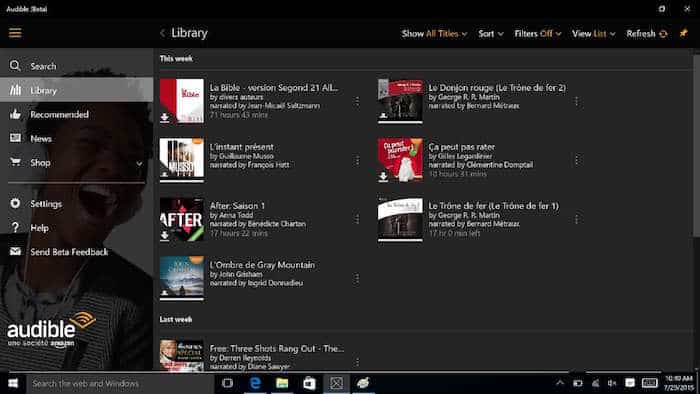Open L'instant présent cover thumbnail

pos(182,160)
